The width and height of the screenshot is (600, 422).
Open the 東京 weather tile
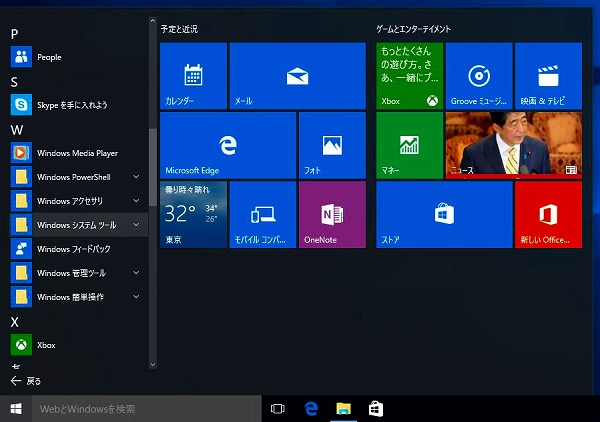193,215
